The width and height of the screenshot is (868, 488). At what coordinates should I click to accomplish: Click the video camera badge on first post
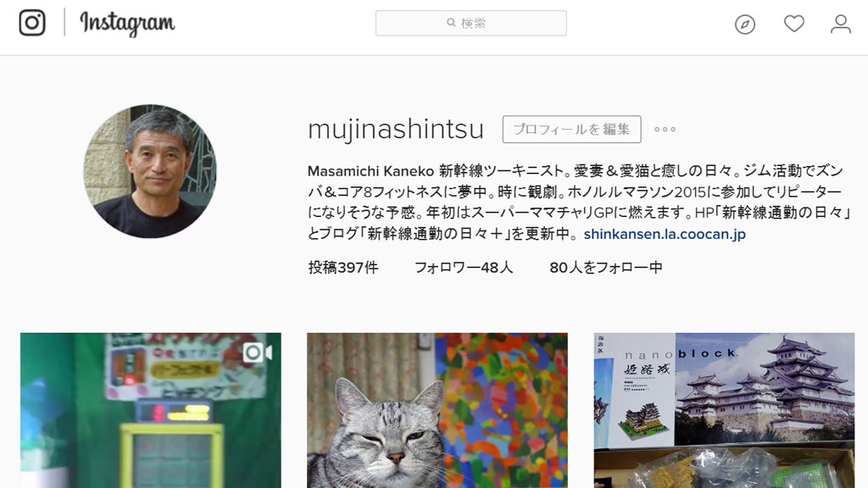[258, 352]
